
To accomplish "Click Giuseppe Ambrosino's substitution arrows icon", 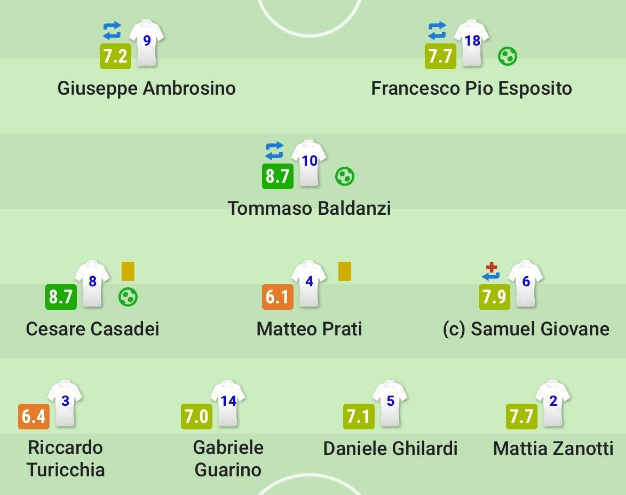I will [x=112, y=31].
